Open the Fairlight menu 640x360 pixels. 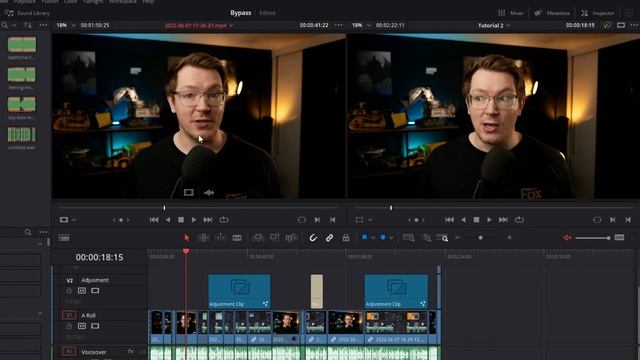pyautogui.click(x=93, y=2)
